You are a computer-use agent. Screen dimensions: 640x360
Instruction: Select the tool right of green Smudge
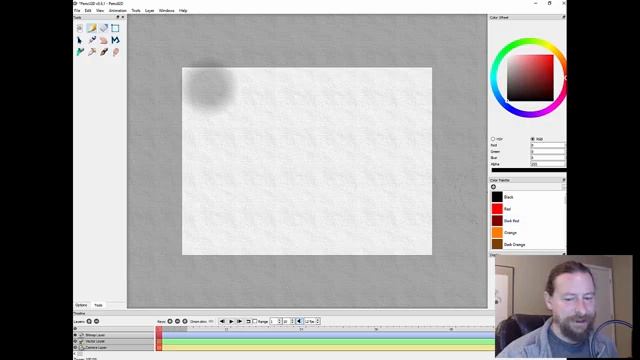tap(92, 52)
